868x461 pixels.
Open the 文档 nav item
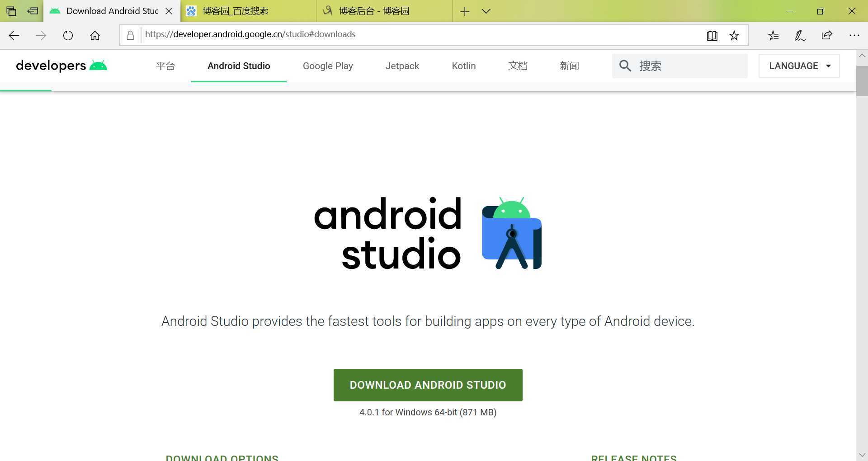point(518,66)
